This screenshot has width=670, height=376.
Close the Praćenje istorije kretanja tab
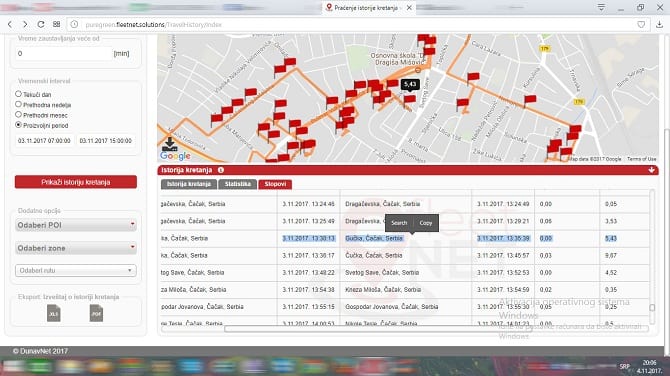(x=409, y=8)
